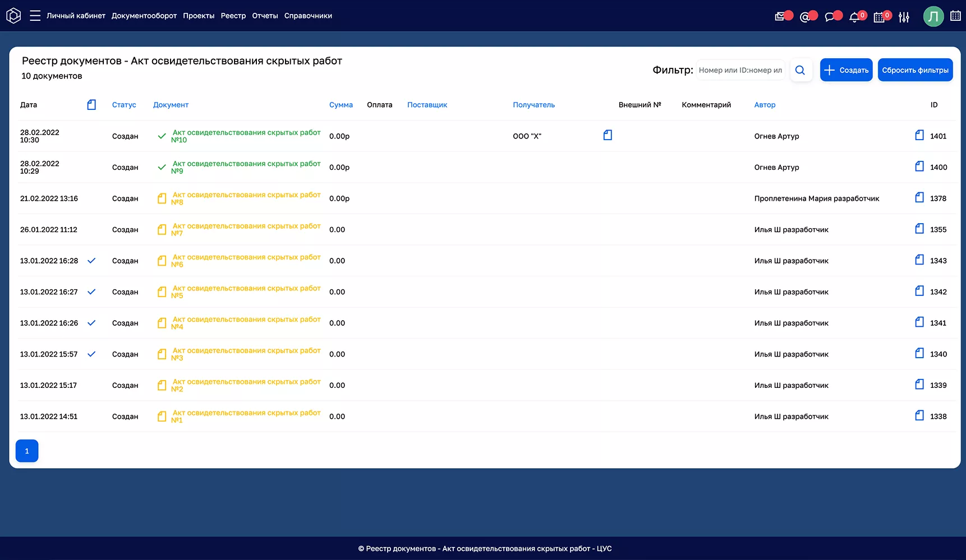Open the Справочники menu

click(308, 16)
